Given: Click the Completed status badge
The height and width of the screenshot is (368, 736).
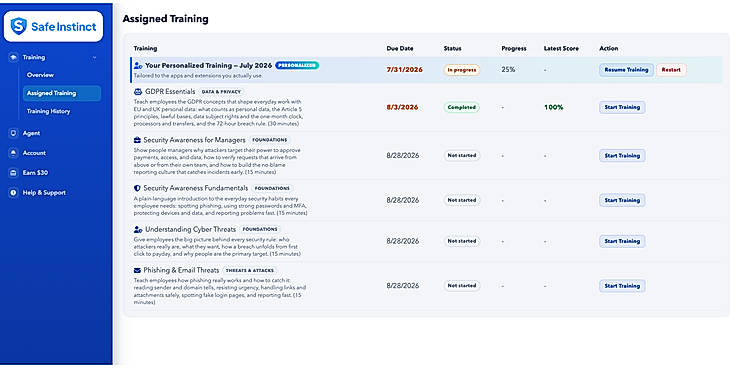Looking at the screenshot, I should [x=462, y=107].
